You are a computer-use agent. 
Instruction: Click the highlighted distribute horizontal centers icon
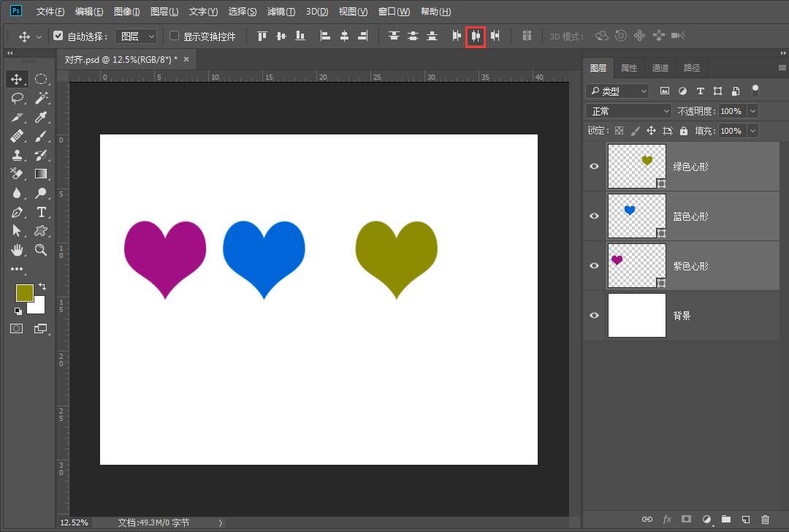[x=476, y=36]
